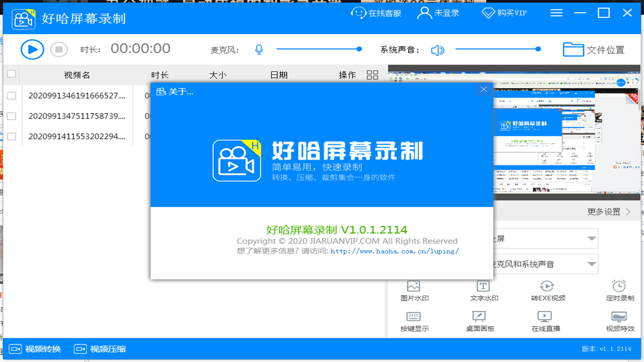This screenshot has height=362, width=644.
Task: Open the hamburger menu at top right
Action: point(556,13)
